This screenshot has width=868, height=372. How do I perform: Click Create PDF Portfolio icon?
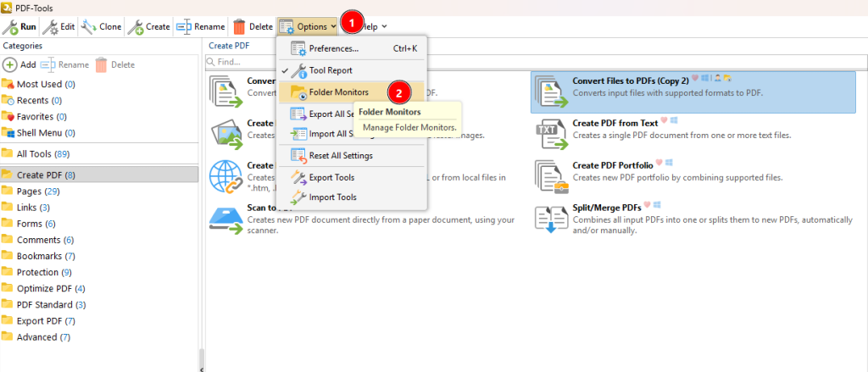552,176
